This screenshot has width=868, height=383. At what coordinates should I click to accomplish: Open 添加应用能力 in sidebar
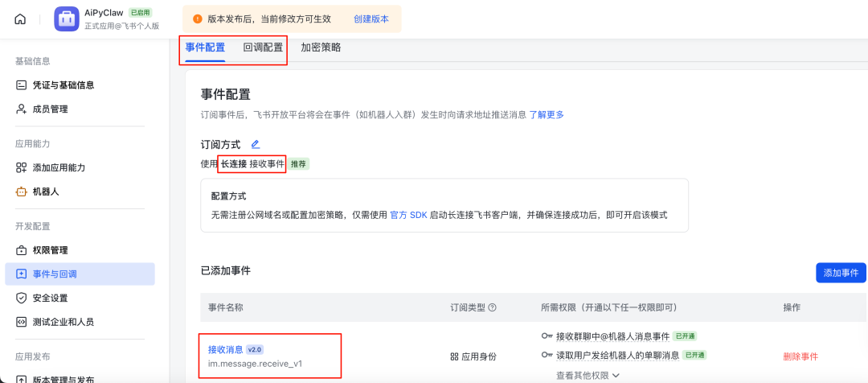click(59, 168)
